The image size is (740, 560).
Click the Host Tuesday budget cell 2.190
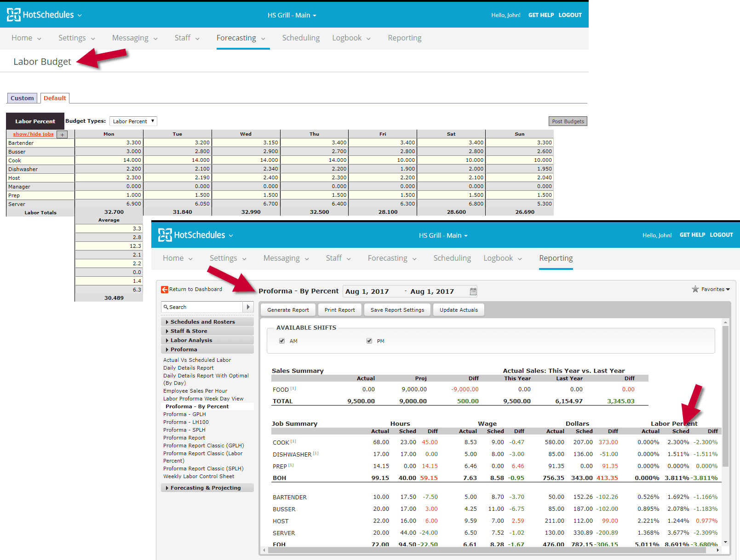(x=178, y=178)
